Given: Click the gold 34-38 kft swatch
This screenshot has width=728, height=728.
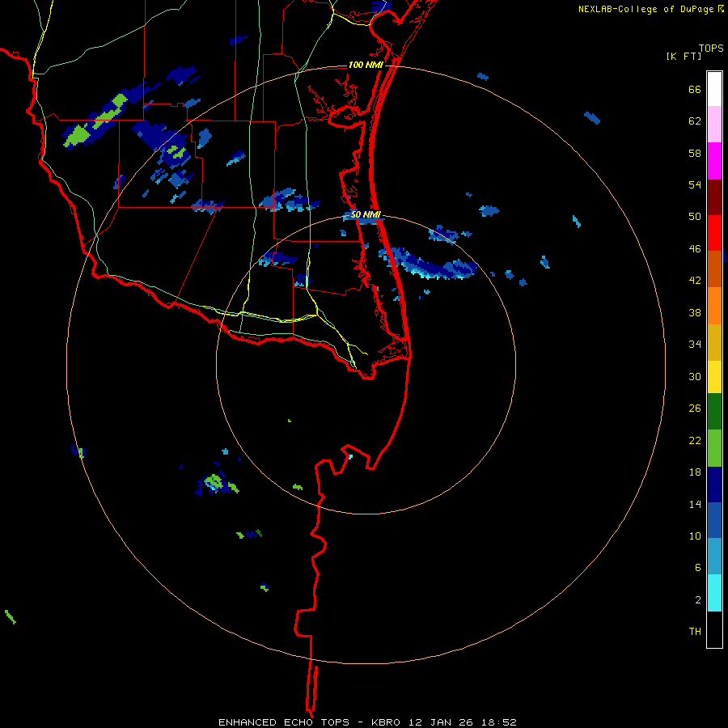Looking at the screenshot, I should (x=714, y=343).
